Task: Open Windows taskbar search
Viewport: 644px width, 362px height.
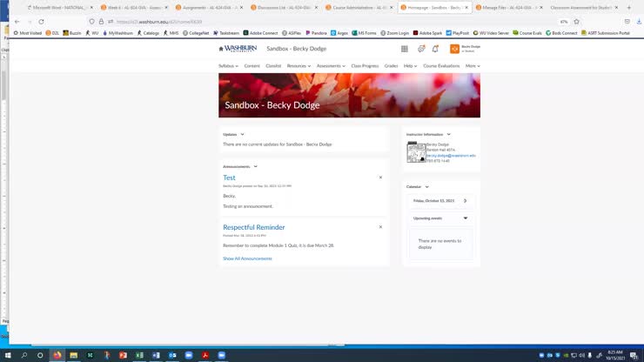Action: 23,355
